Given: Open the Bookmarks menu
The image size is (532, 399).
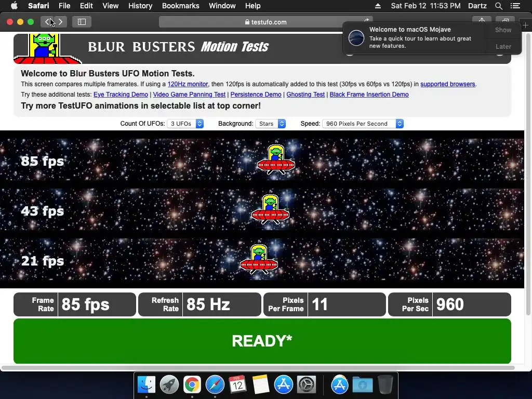Looking at the screenshot, I should pos(180,6).
